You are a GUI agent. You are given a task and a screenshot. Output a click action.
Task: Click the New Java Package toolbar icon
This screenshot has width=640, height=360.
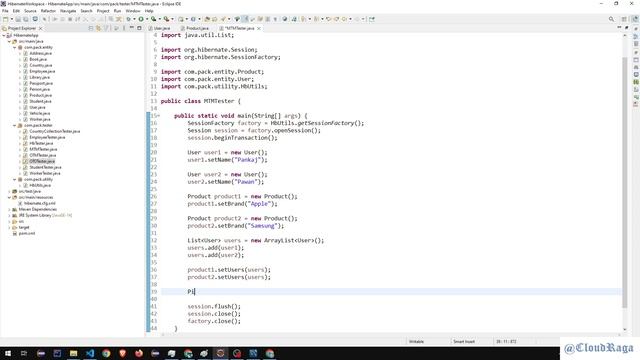[181, 19]
